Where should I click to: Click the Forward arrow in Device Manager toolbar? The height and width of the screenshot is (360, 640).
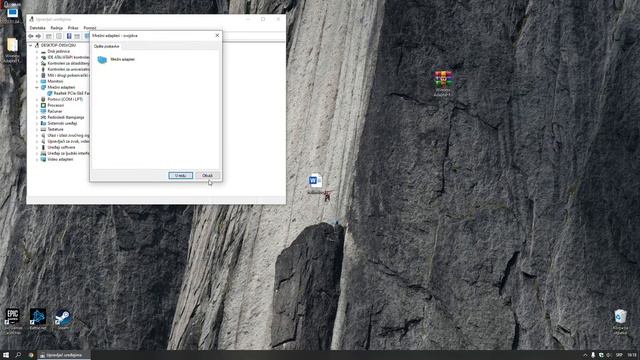pyautogui.click(x=38, y=36)
